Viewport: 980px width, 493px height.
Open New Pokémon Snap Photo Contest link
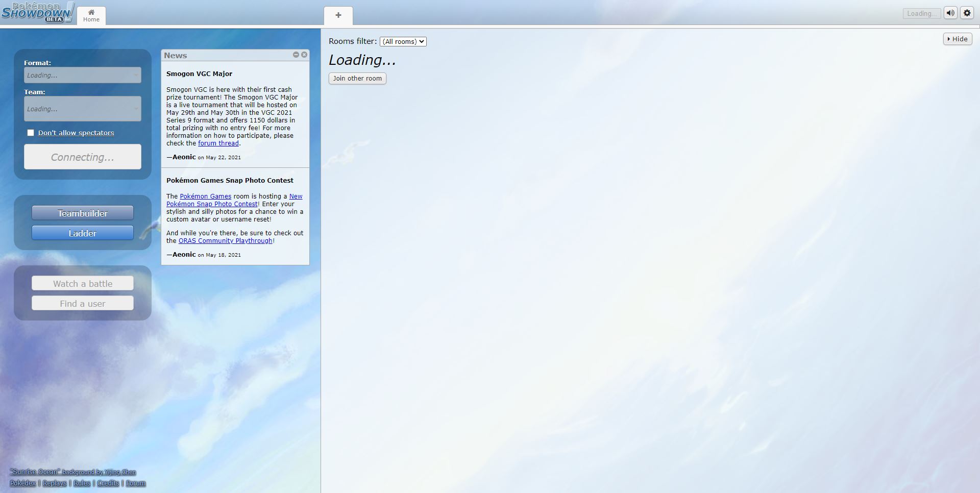234,200
